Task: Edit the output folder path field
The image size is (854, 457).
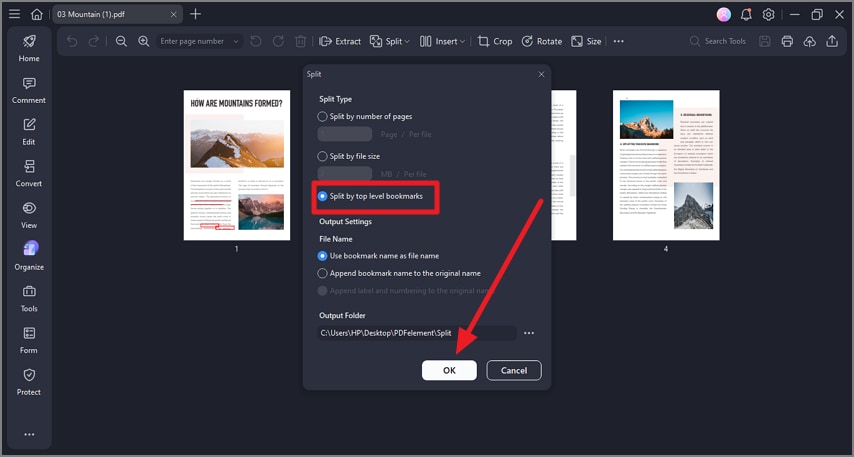Action: (x=417, y=333)
